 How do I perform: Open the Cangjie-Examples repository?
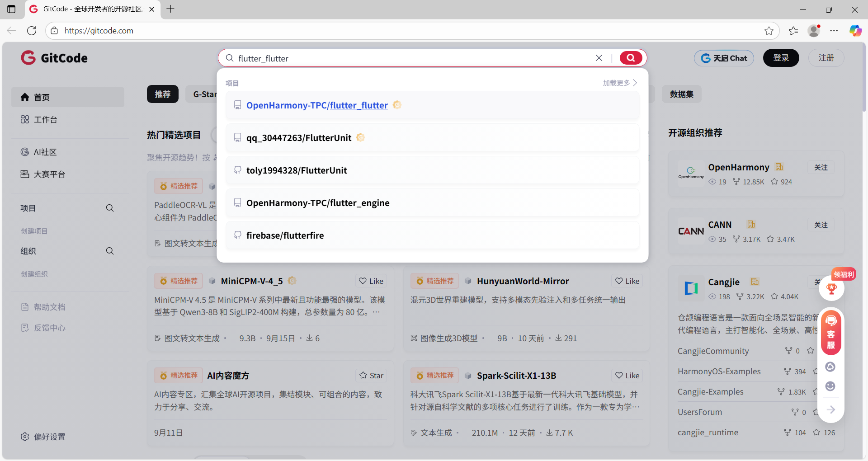click(x=710, y=391)
